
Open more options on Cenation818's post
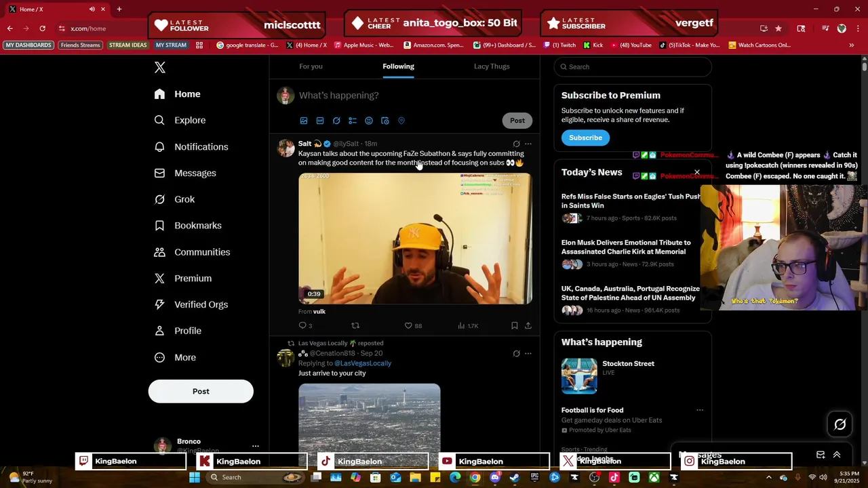528,353
